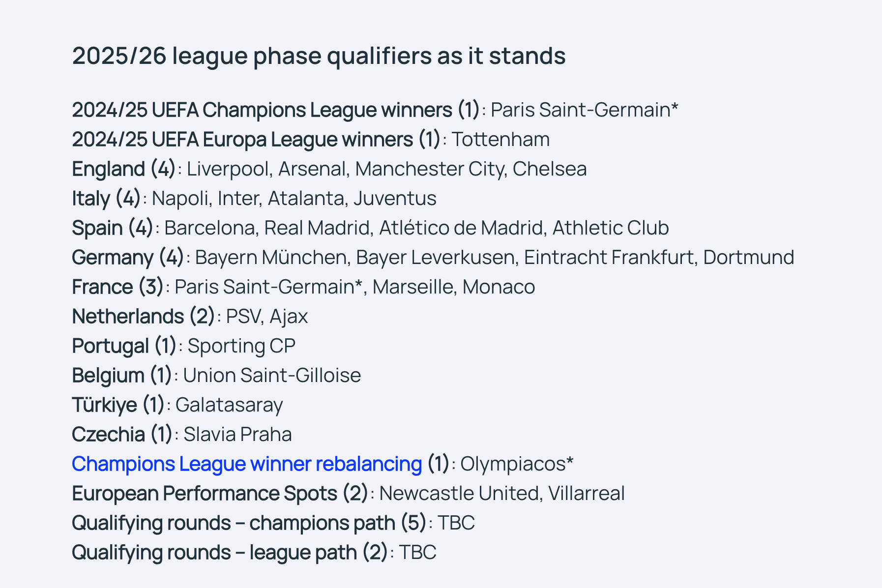This screenshot has height=588, width=882.
Task: Click the Czechia (1) label
Action: (122, 435)
